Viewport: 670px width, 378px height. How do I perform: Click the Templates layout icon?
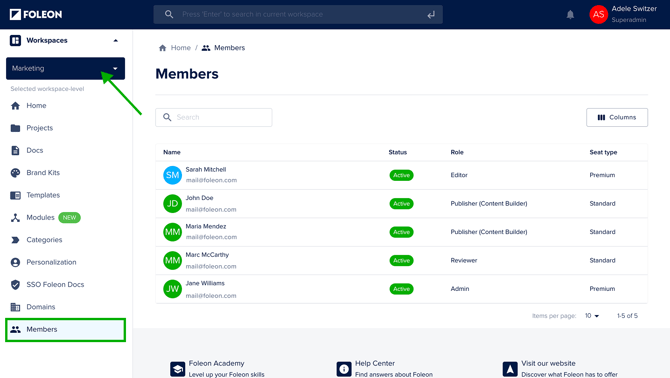[15, 195]
